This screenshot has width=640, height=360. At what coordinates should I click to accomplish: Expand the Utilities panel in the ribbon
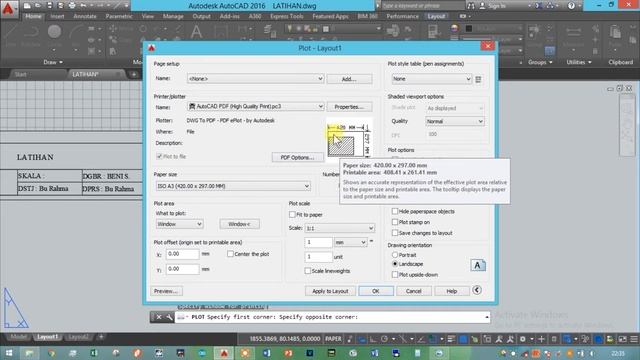pos(579,62)
